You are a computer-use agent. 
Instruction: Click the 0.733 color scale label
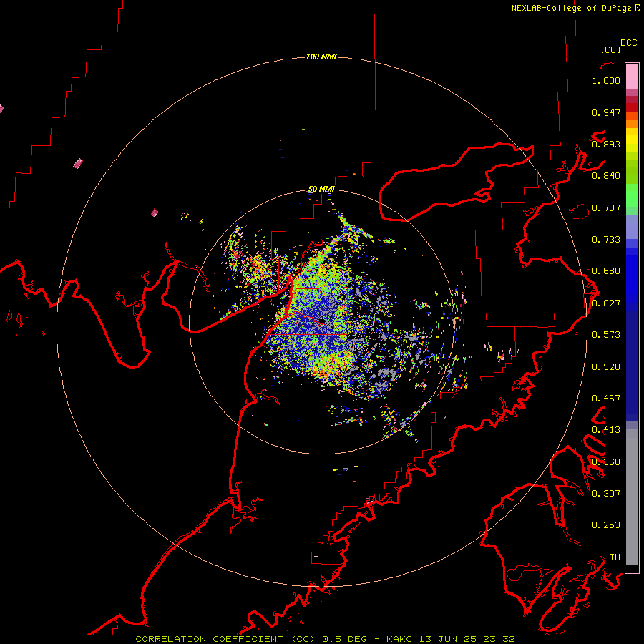click(x=606, y=240)
